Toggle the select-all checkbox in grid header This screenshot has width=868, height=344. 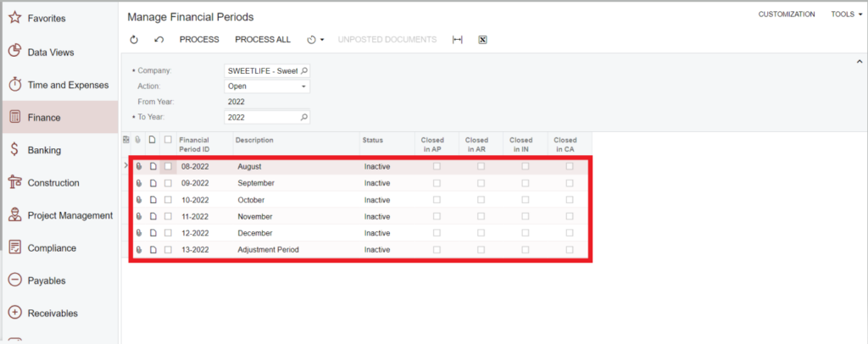[168, 140]
